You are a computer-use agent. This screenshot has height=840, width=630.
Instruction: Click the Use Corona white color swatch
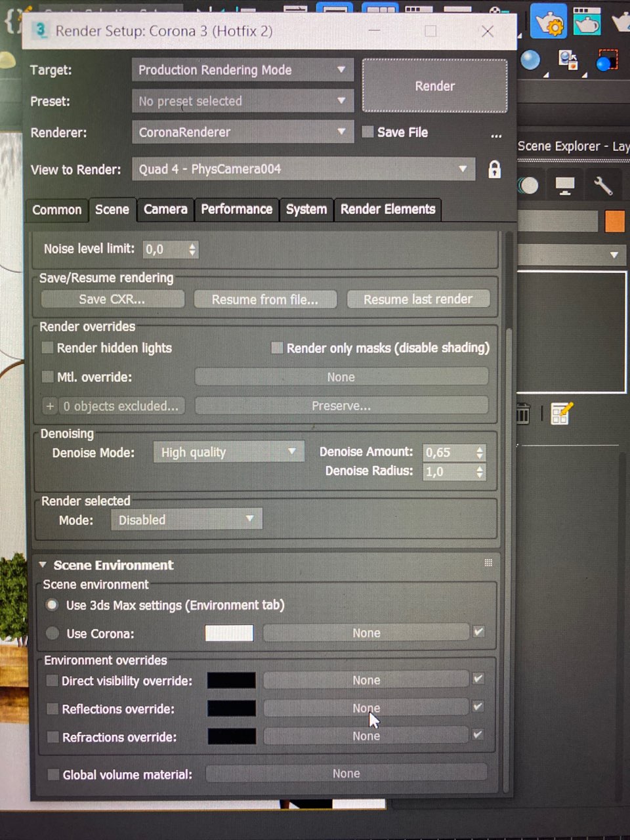229,633
